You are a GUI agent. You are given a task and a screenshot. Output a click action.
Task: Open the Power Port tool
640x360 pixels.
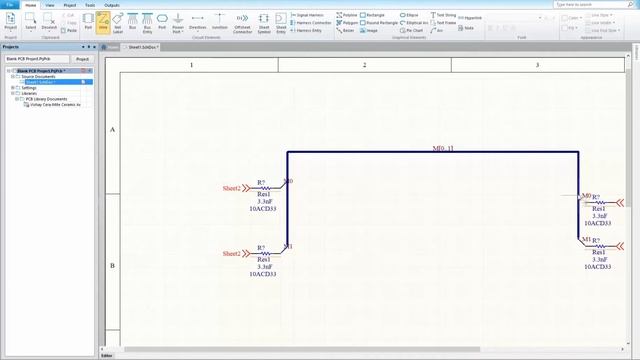point(178,23)
